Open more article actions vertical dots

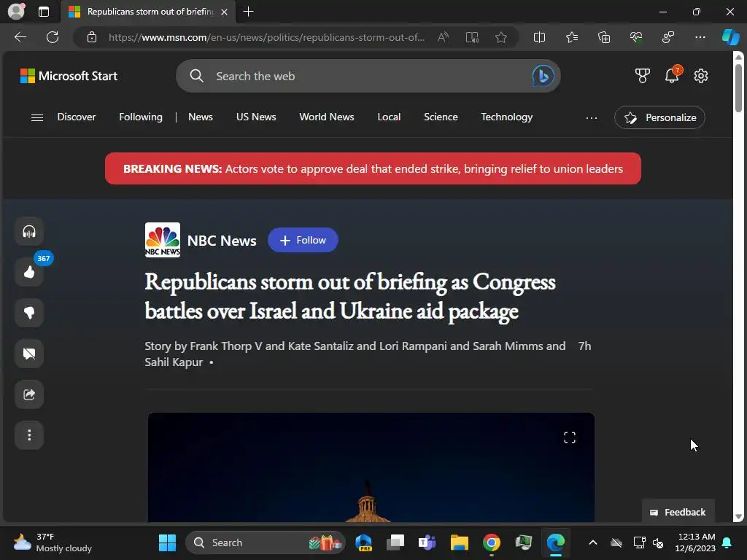click(x=29, y=435)
